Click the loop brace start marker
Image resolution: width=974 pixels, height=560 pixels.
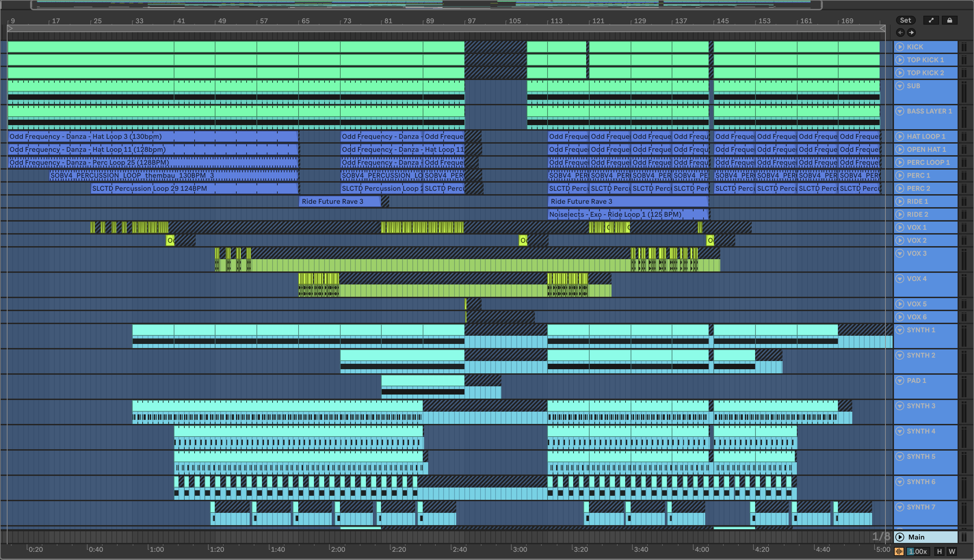tap(10, 28)
